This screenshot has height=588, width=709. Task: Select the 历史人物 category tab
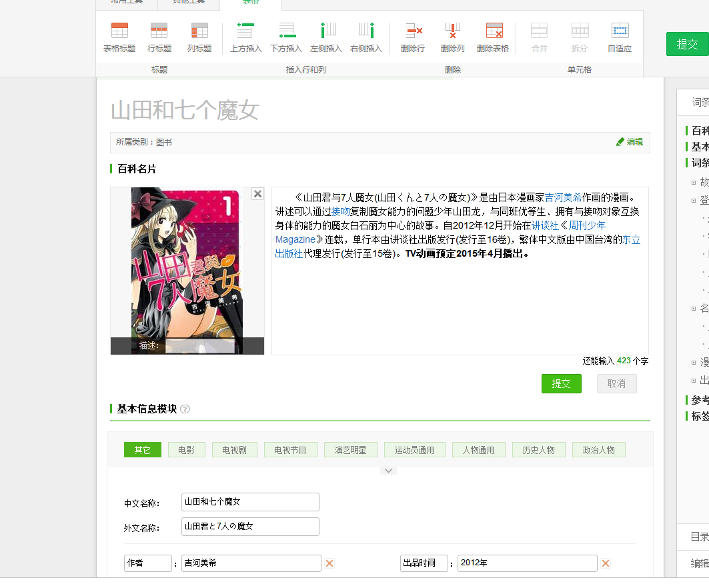(x=538, y=450)
